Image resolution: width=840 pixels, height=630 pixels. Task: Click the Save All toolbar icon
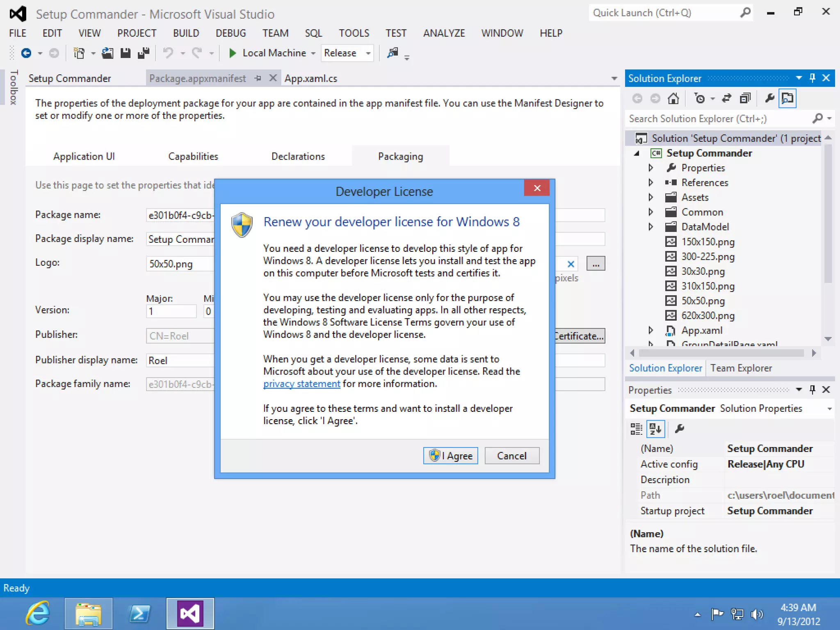(x=144, y=53)
